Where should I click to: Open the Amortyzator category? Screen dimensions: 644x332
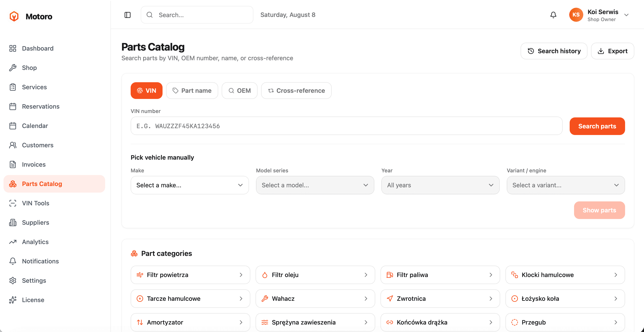(x=190, y=322)
